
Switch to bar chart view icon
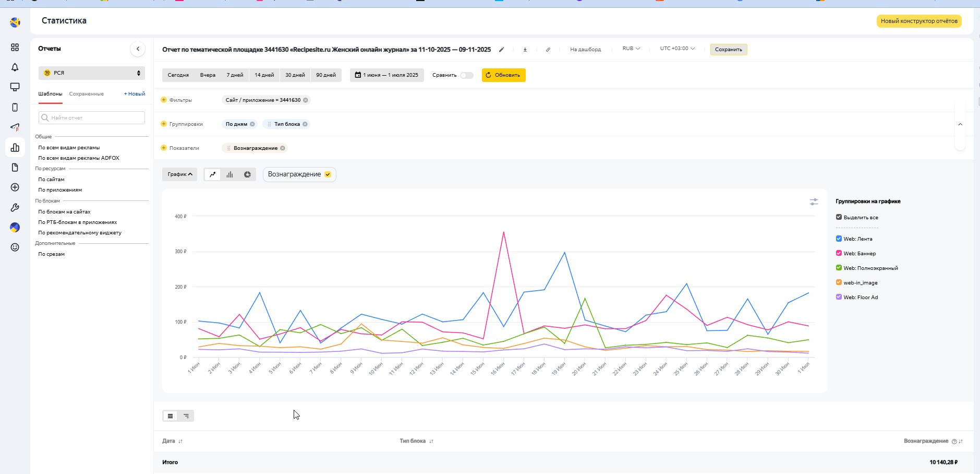229,174
